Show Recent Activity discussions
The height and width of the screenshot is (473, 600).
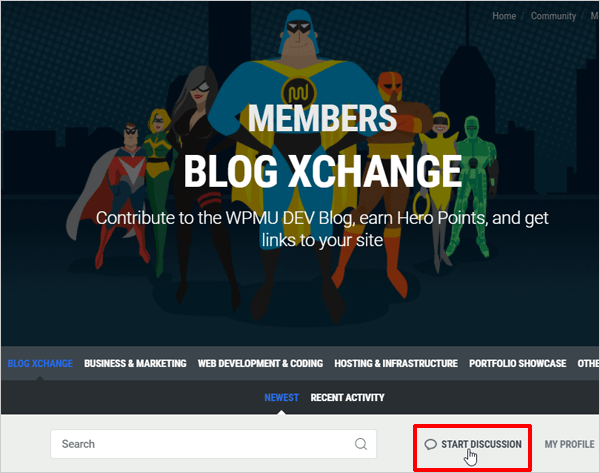pos(347,398)
